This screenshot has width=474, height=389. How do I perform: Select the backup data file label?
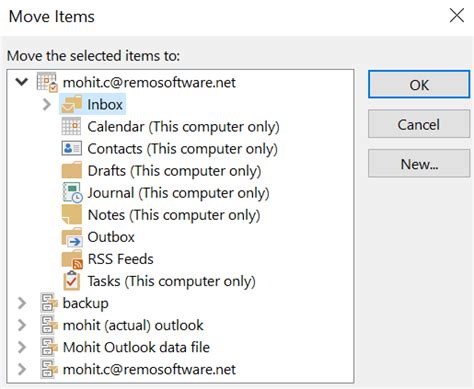pyautogui.click(x=86, y=303)
